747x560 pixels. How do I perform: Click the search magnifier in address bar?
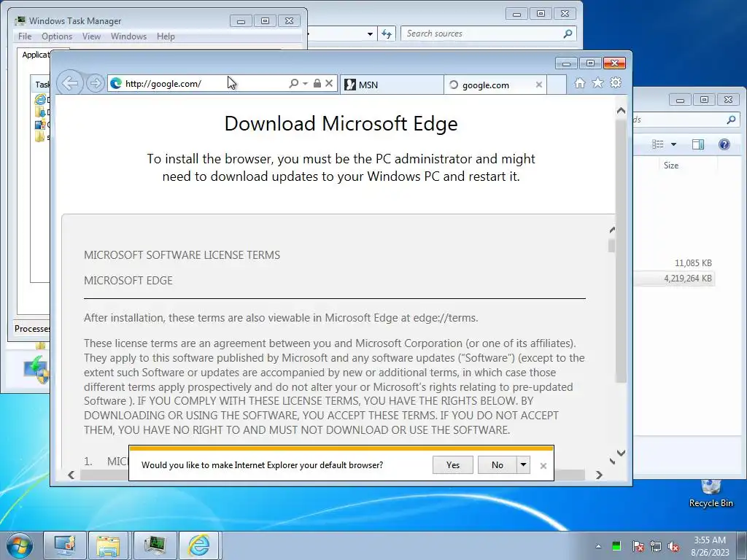pos(293,83)
